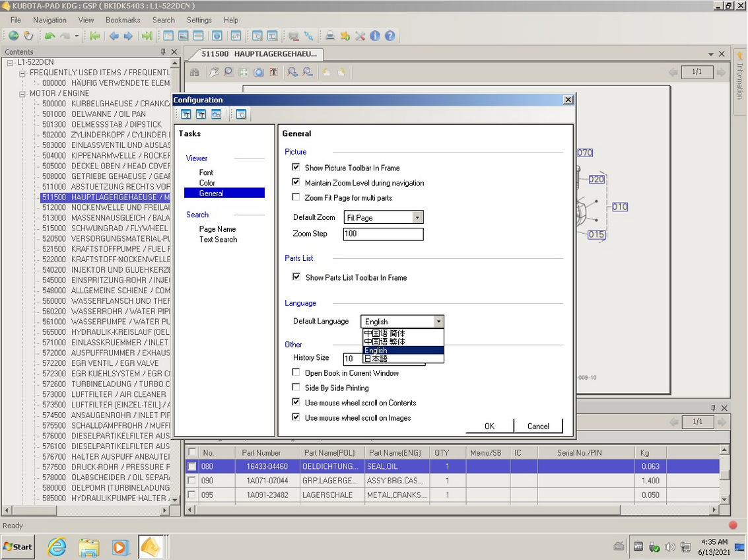Click the volume speaker icon in system tray
748x560 pixels.
pos(669,547)
